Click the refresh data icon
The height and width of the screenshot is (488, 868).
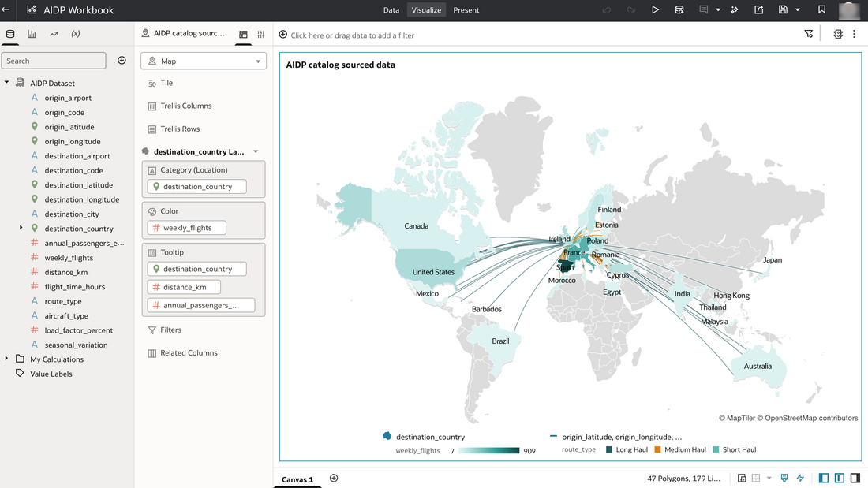click(679, 10)
